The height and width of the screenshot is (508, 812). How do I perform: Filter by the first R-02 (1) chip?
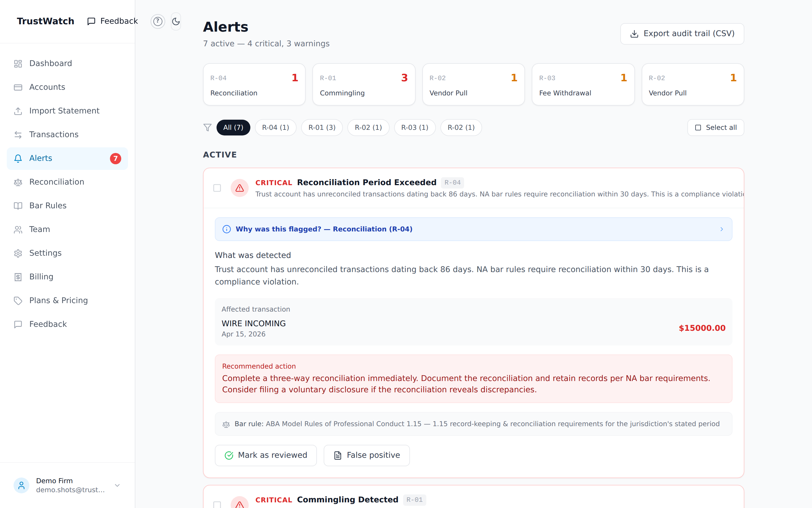click(x=369, y=128)
